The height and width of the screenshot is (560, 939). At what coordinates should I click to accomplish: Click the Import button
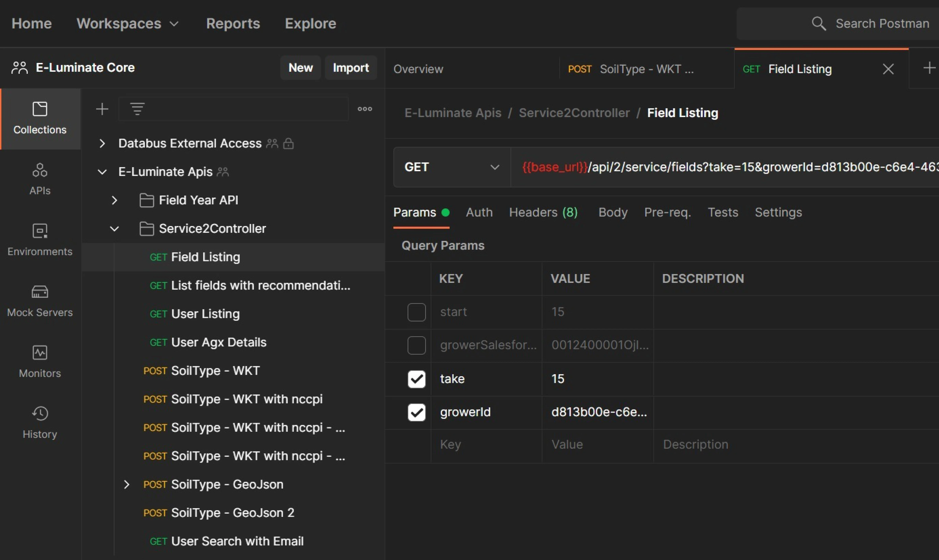point(350,68)
